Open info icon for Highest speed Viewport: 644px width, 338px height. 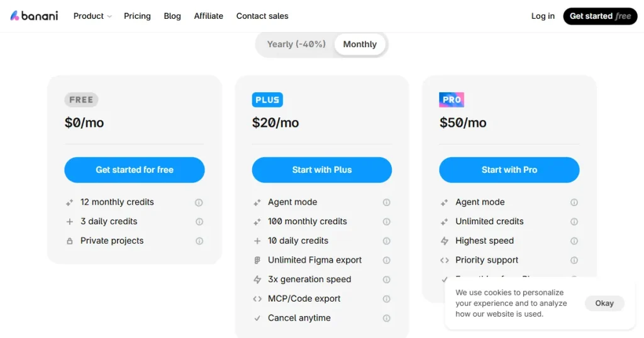(574, 241)
